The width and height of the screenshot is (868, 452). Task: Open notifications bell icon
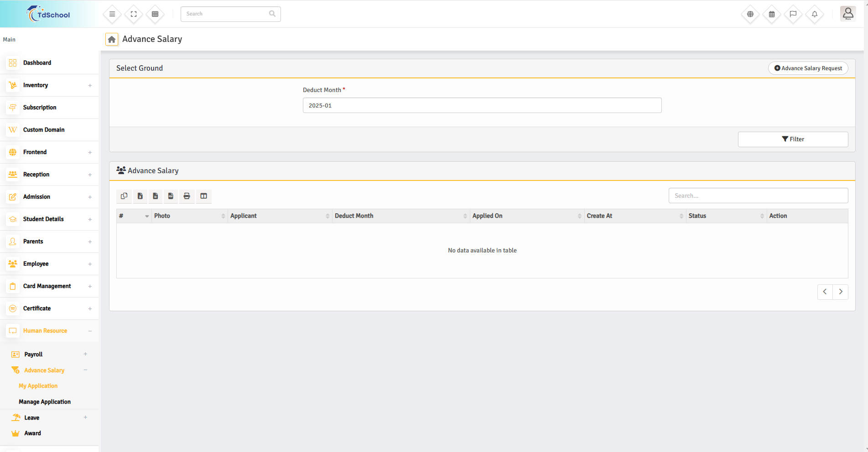point(814,14)
